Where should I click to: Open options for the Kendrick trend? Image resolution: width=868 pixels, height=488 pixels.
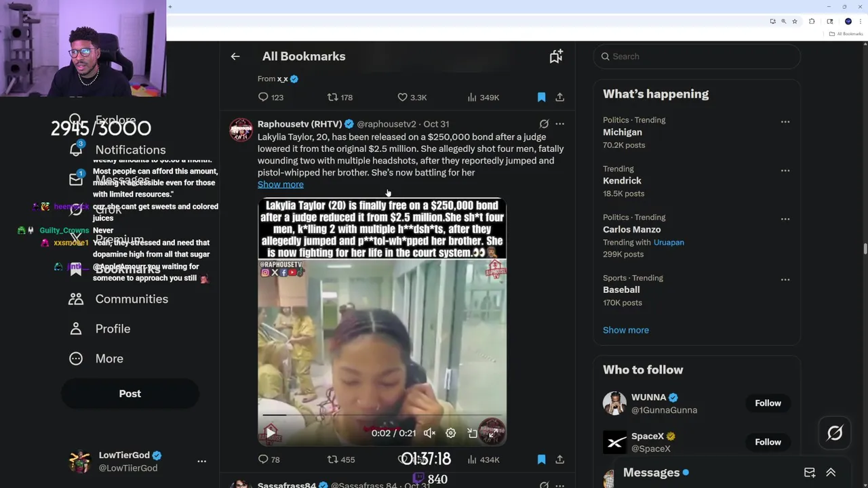click(x=785, y=171)
